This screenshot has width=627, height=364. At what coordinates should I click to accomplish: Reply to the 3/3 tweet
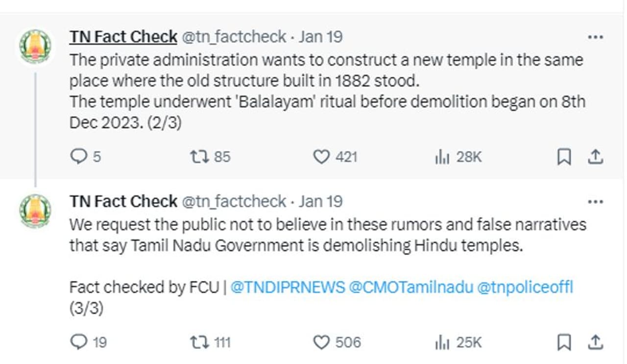(78, 341)
